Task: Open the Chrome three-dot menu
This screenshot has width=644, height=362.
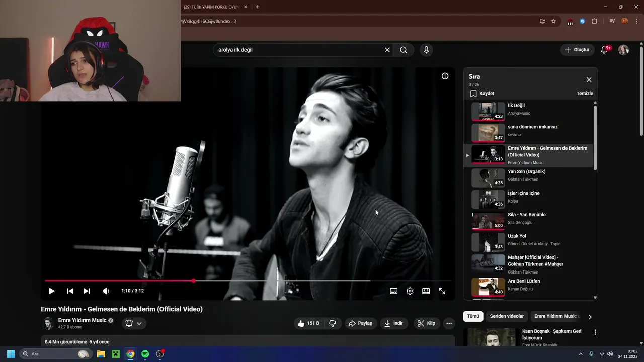Action: tap(637, 21)
